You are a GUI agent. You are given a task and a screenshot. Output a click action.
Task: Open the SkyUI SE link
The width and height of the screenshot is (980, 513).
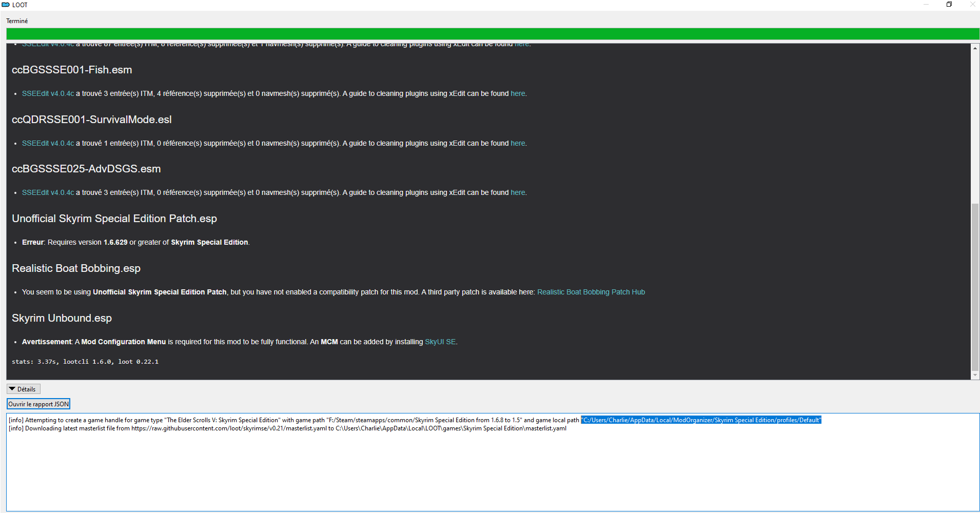point(440,342)
